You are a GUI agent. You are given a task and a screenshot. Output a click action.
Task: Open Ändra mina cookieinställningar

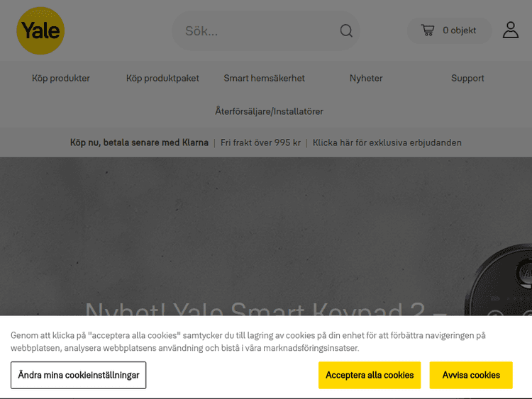click(78, 375)
